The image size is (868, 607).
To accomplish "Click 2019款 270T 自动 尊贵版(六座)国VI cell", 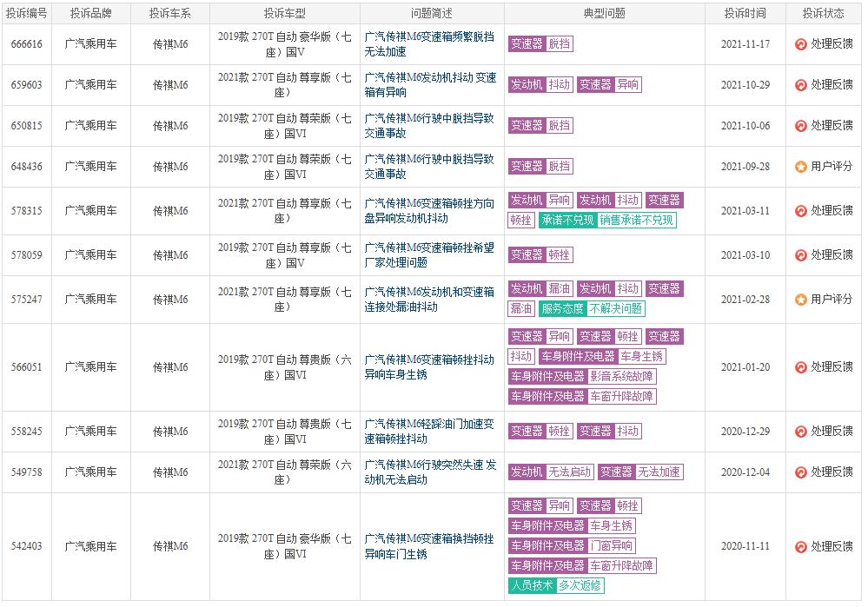I will coord(284,367).
